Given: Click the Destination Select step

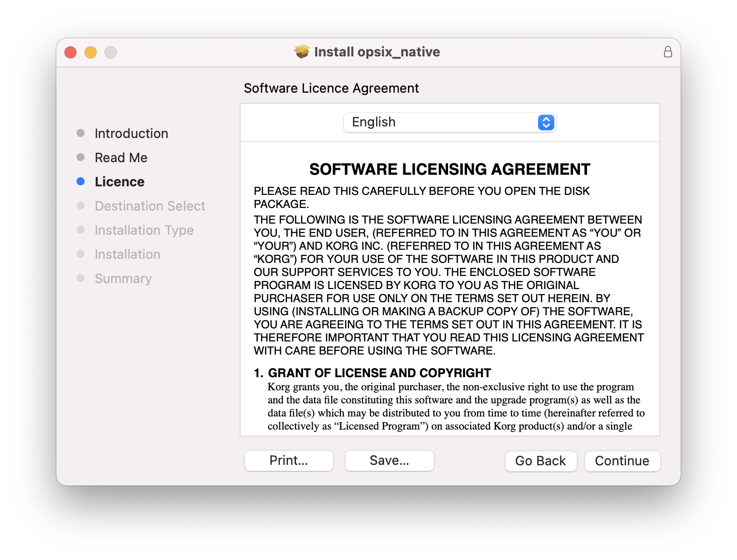Looking at the screenshot, I should pos(150,206).
